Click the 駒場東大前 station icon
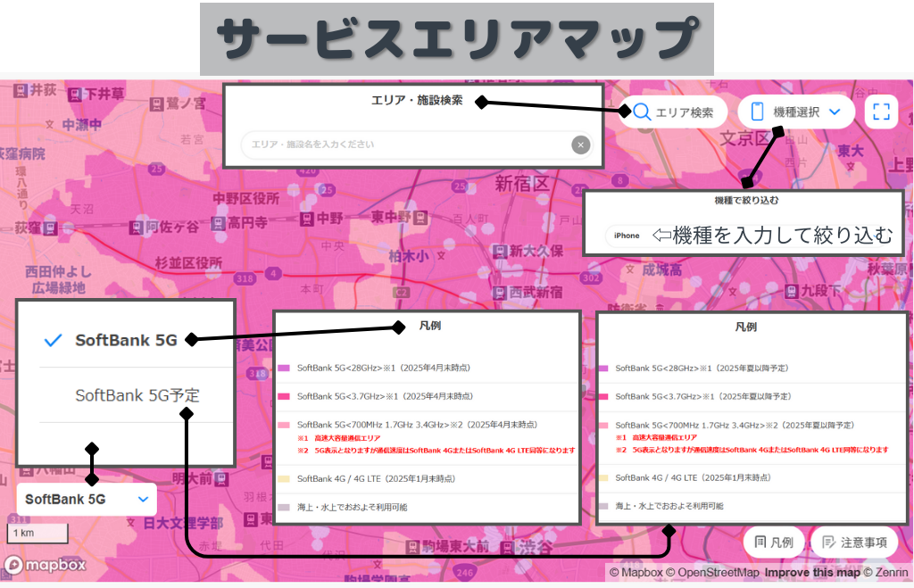Image resolution: width=914 pixels, height=588 pixels. (412, 547)
